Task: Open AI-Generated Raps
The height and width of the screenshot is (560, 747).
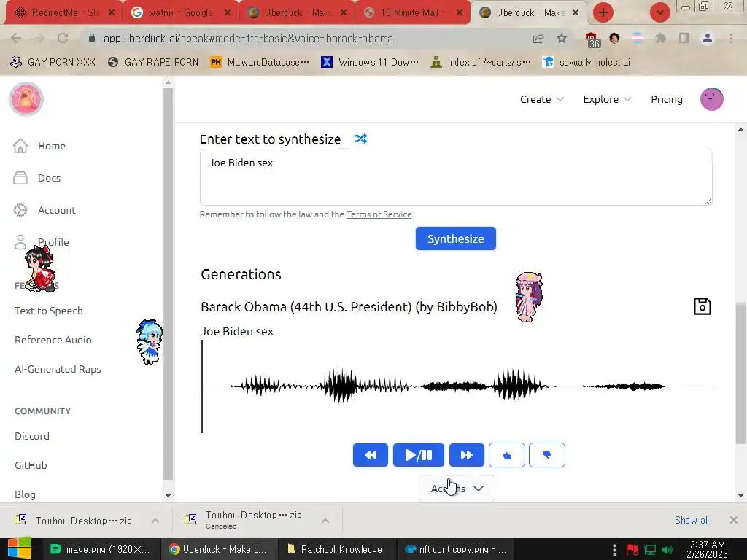Action: tap(58, 369)
